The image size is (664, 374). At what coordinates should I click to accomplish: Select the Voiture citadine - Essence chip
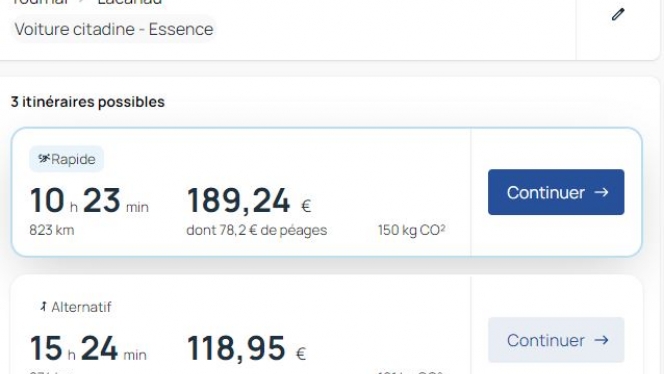point(114,29)
